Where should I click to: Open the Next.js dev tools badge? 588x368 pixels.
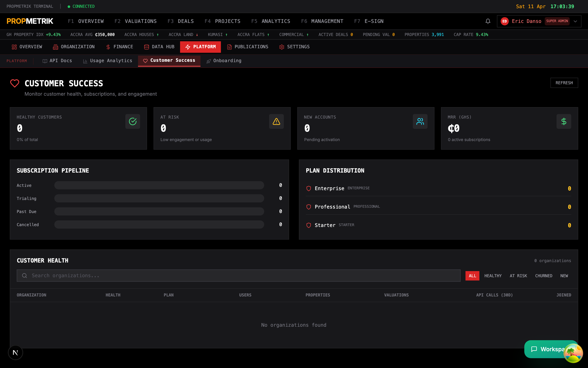(15, 352)
